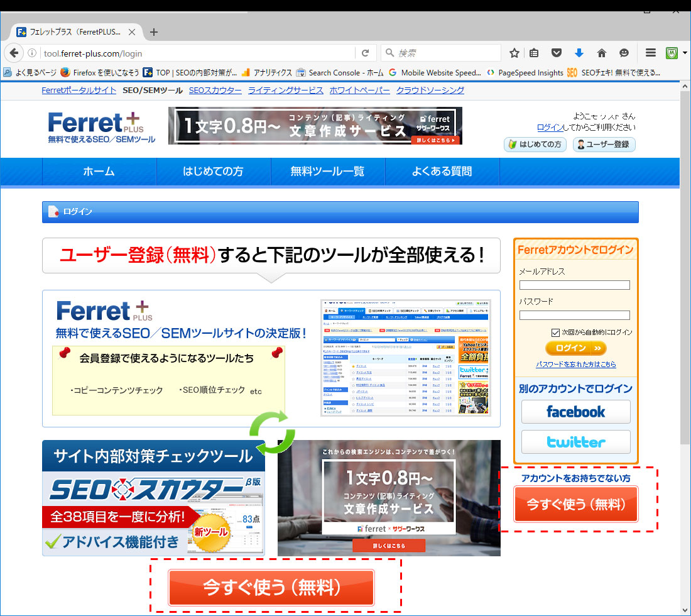Close the フェレットプラス browser tab
The image size is (691, 616).
132,32
